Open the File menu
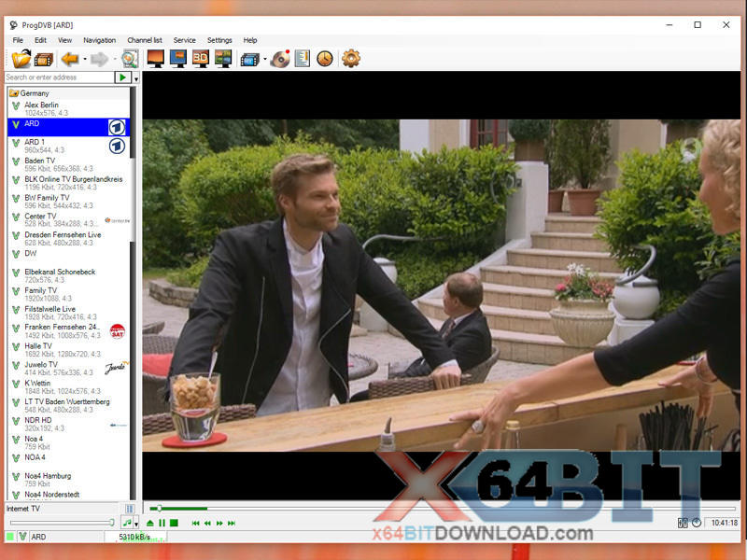Screen dimensions: 747x560 tap(18, 40)
